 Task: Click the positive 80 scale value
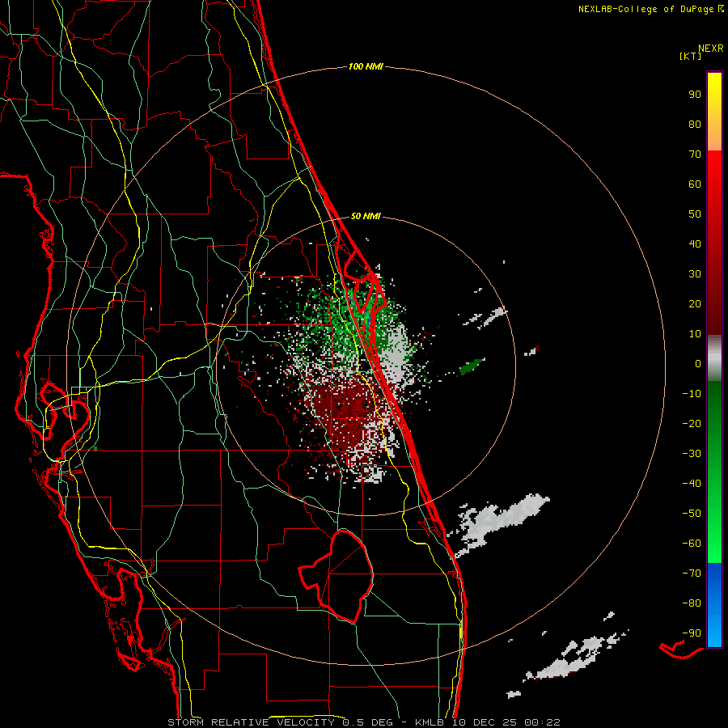click(x=695, y=124)
